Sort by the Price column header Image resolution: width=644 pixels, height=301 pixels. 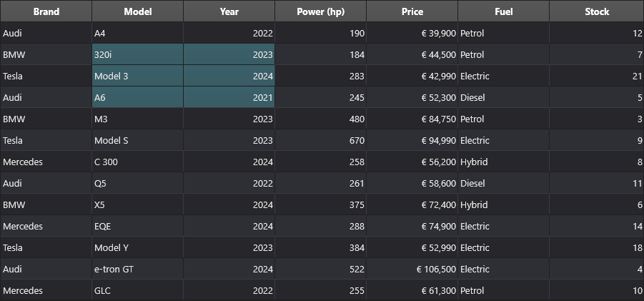coord(412,11)
